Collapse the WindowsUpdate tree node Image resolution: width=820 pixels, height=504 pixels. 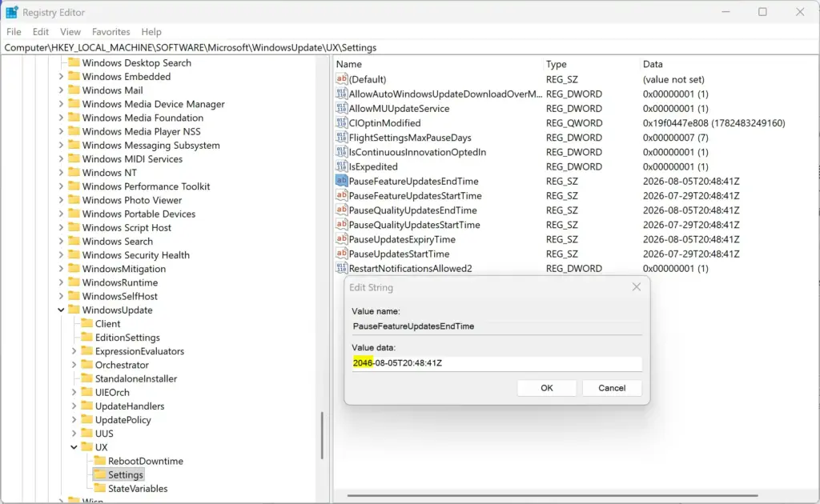pyautogui.click(x=61, y=310)
